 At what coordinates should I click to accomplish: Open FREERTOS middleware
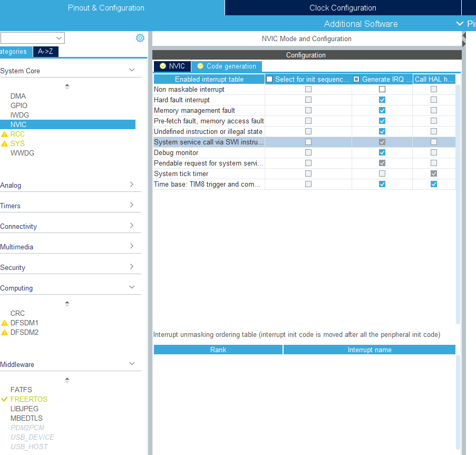(x=29, y=399)
